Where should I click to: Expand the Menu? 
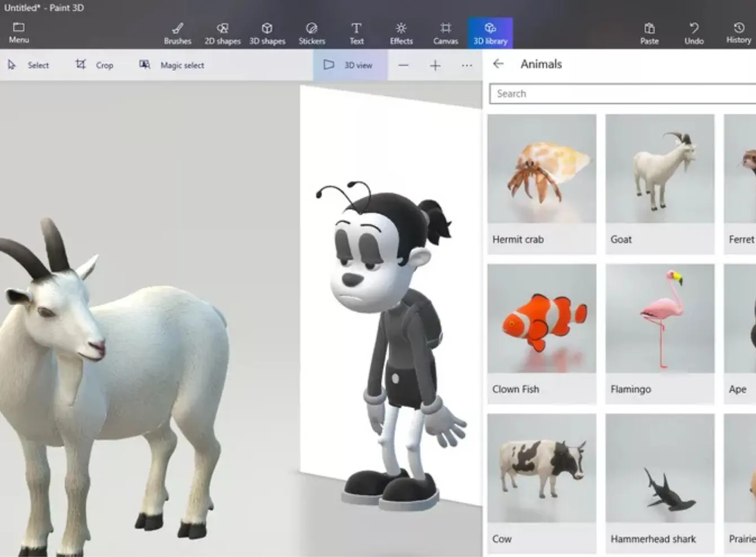[x=19, y=33]
